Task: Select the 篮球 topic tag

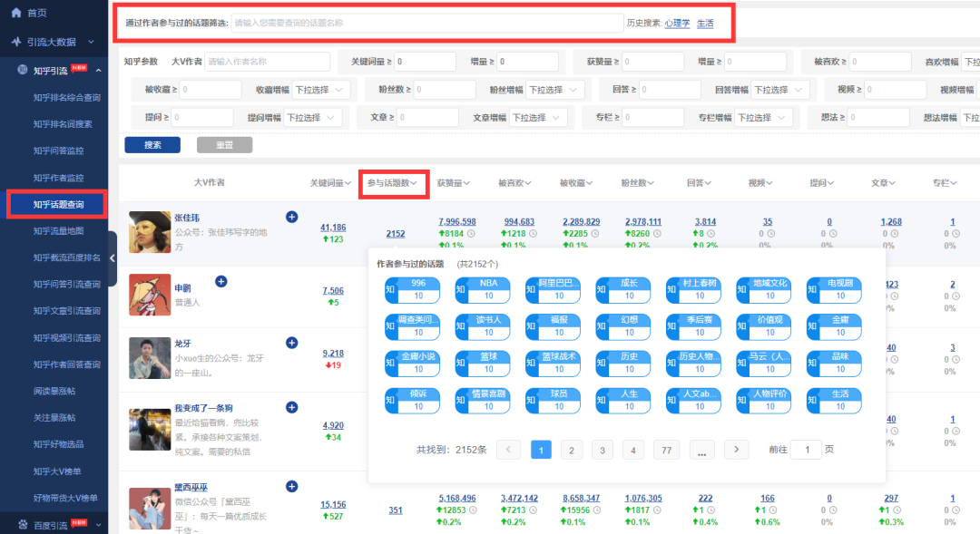Action: [483, 364]
